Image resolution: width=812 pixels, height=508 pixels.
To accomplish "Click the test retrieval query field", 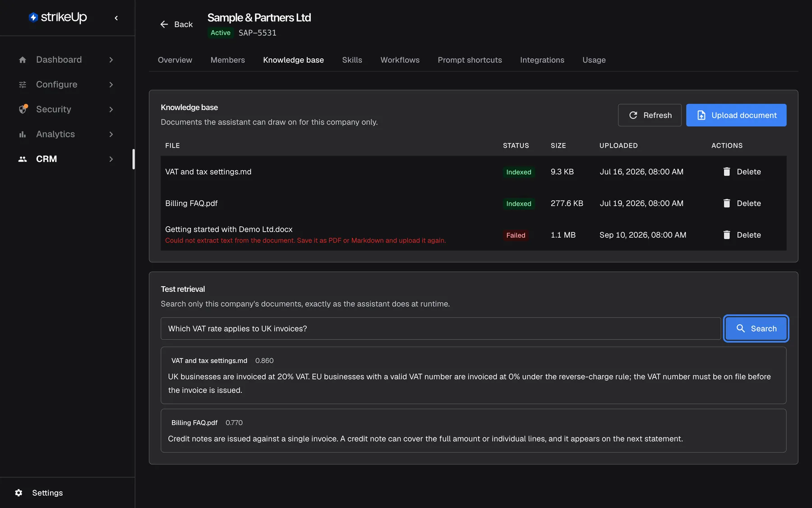I will 441,328.
